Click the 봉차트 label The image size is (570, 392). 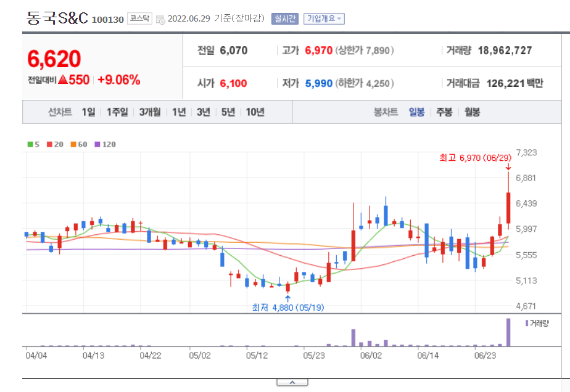tap(386, 112)
